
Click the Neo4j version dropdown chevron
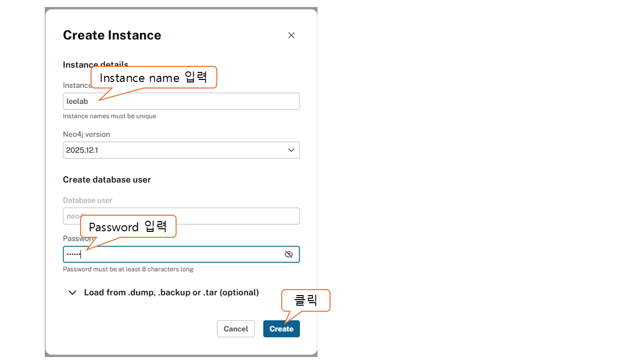tap(291, 150)
